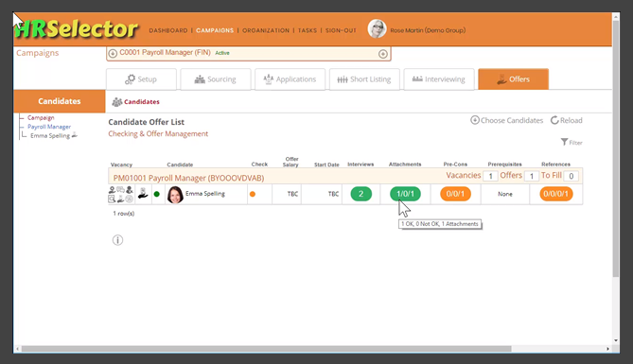Open the TASKS menu
This screenshot has width=633, height=364.
pyautogui.click(x=308, y=30)
